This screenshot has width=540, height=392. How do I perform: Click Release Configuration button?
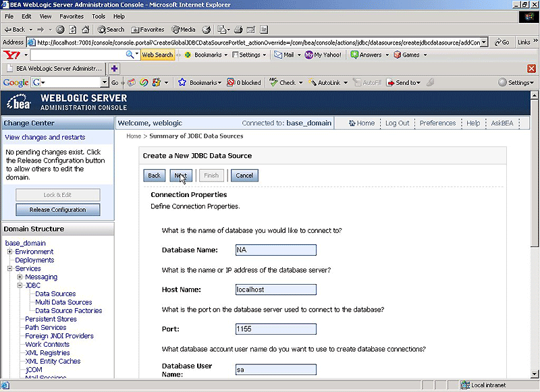[57, 210]
